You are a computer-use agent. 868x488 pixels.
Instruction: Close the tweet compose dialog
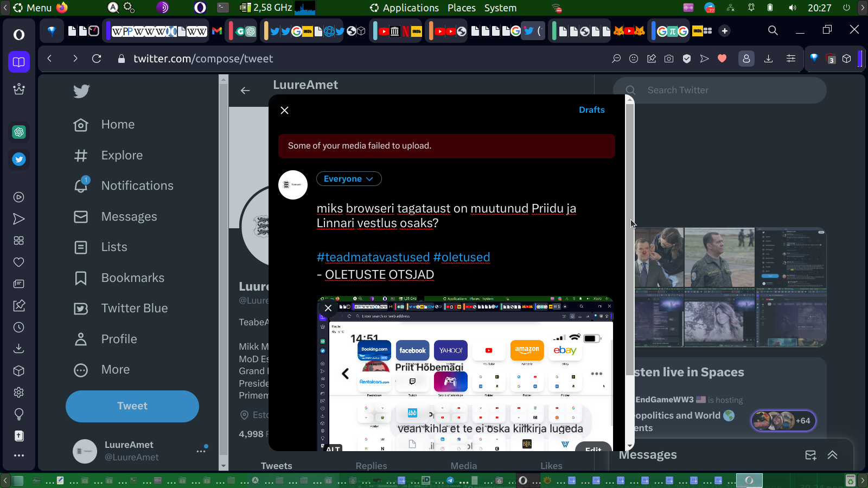[x=284, y=110]
